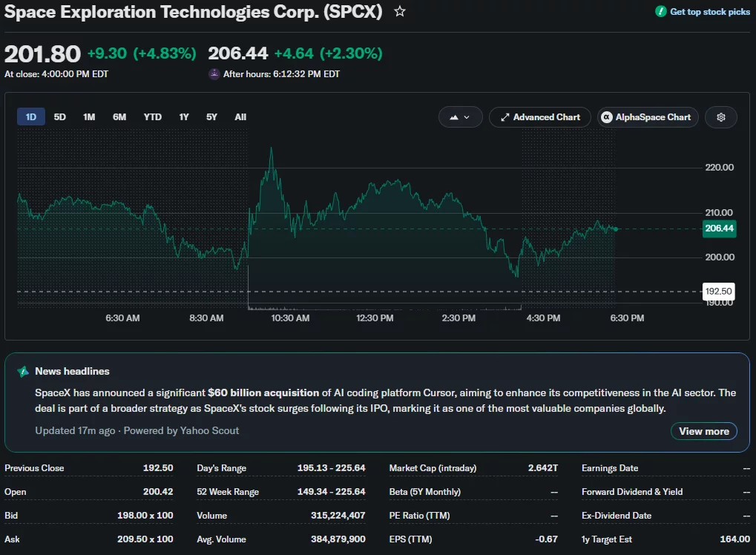Click the current price dot on chart line
The image size is (756, 555).
click(x=616, y=229)
